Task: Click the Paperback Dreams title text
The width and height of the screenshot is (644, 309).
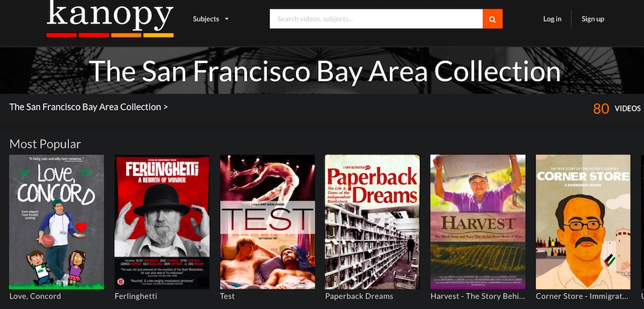Action: coord(359,296)
